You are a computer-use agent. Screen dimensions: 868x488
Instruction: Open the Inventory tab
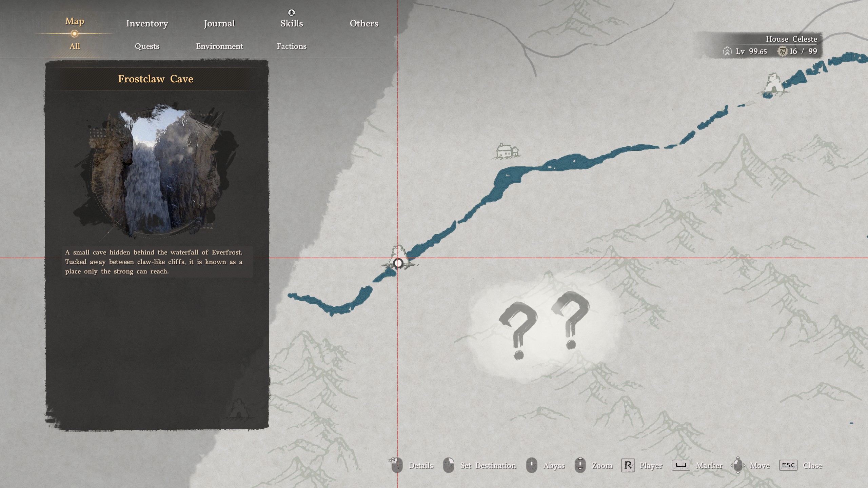147,23
